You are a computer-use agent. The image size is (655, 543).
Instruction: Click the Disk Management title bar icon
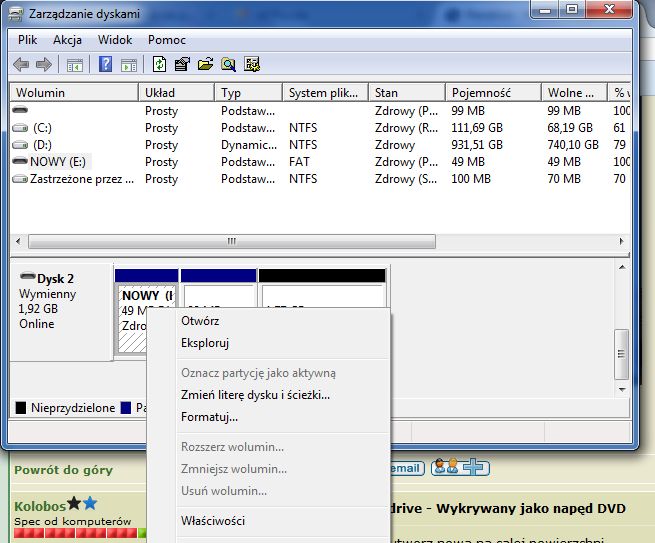16,14
